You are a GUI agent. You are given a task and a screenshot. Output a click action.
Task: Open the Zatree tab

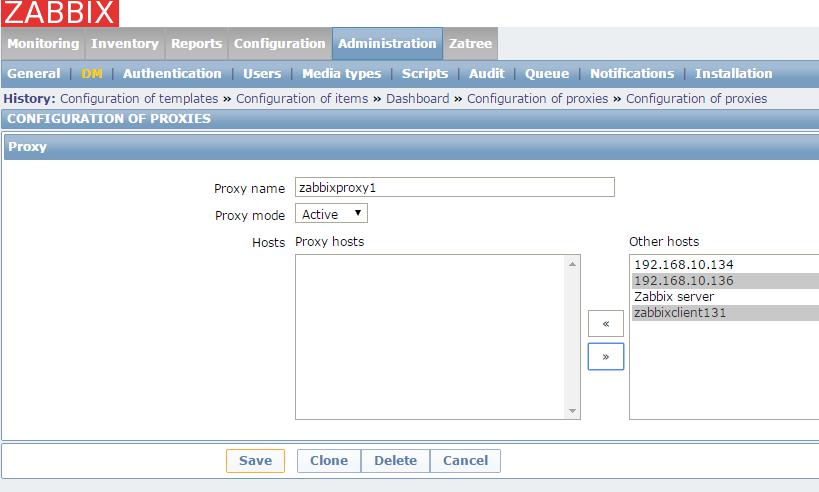tap(470, 43)
